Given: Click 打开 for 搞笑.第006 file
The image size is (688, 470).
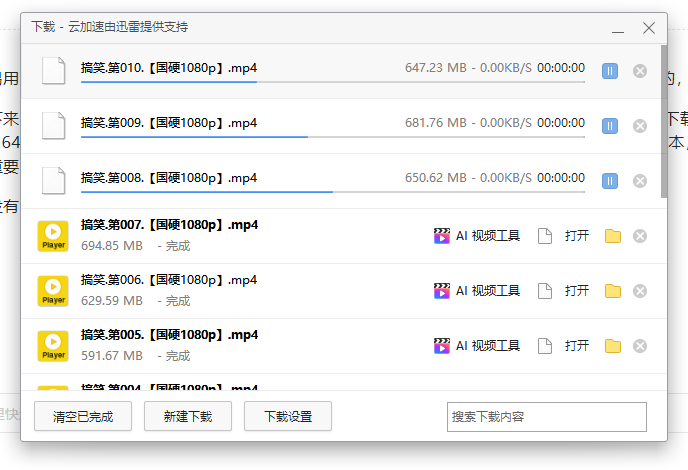Looking at the screenshot, I should pyautogui.click(x=577, y=291).
